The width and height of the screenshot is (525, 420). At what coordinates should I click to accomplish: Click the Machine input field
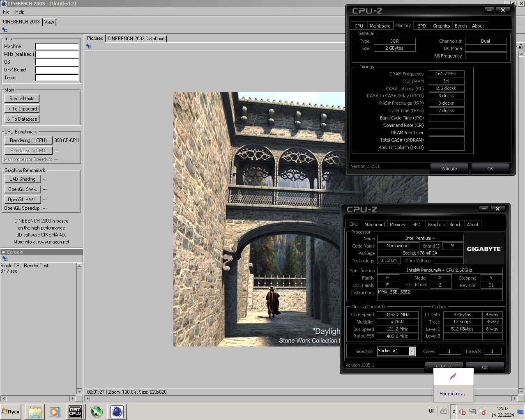tap(57, 46)
